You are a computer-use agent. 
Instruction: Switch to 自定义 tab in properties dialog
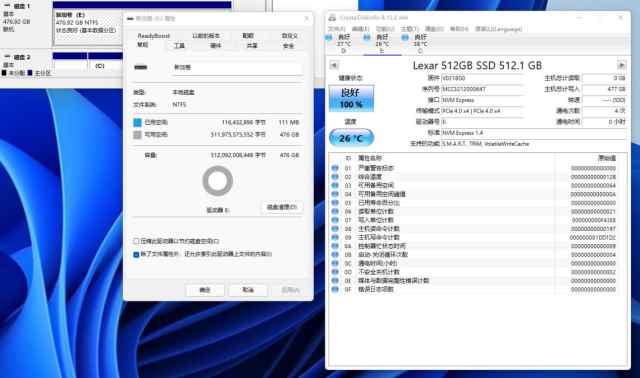click(289, 36)
